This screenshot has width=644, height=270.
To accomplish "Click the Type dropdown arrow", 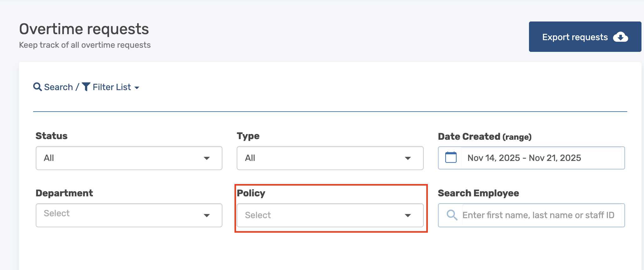I will click(x=408, y=158).
